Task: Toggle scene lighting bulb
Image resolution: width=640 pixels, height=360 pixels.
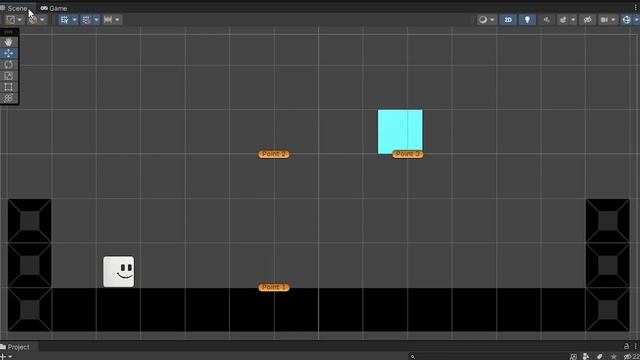Action: [527, 20]
